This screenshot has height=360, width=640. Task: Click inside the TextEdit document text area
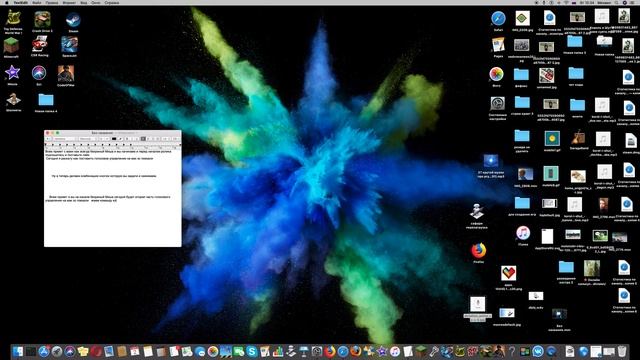[113, 198]
